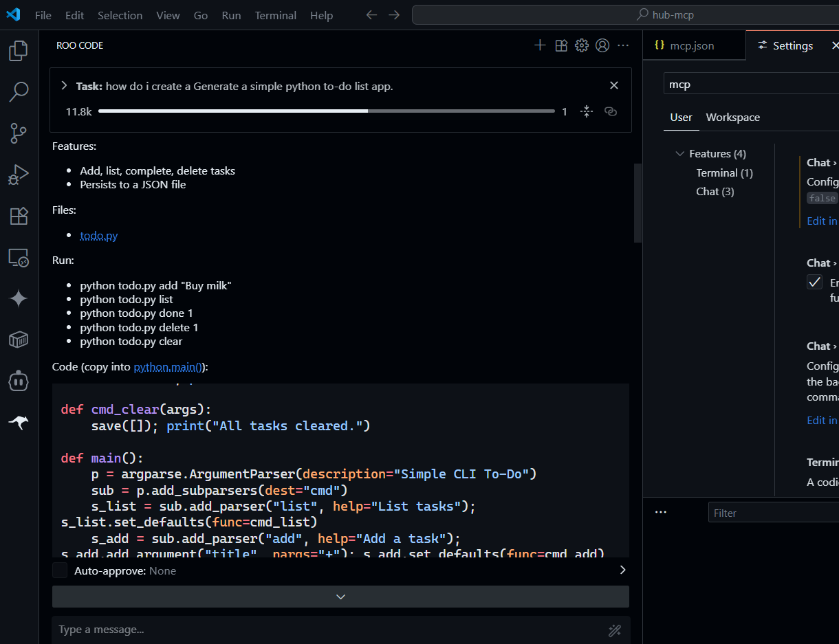Click 'Persists to a JSON file' text
The height and width of the screenshot is (644, 839).
pos(133,185)
